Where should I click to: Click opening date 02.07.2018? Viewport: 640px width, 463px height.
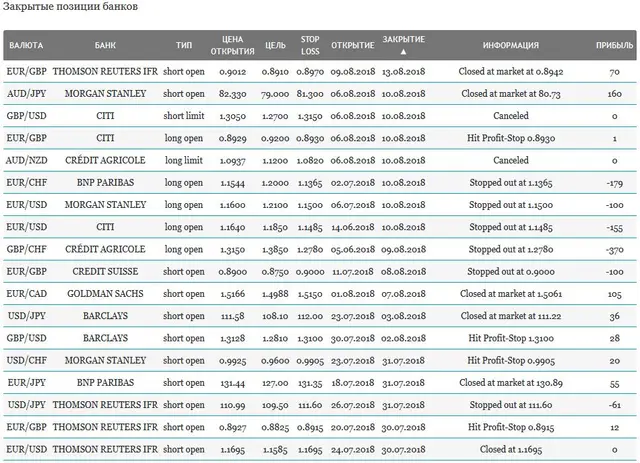click(x=353, y=183)
